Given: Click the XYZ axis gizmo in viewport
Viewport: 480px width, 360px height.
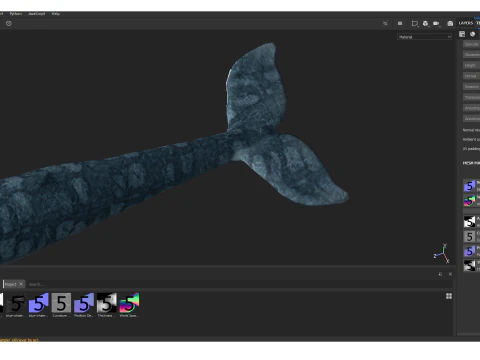Looking at the screenshot, I should coord(442,254).
